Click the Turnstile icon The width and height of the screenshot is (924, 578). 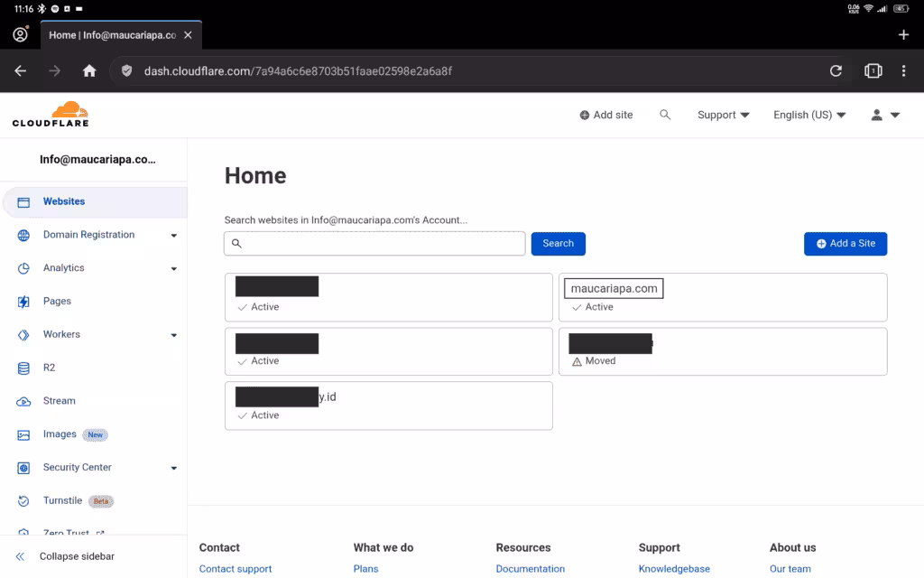point(23,501)
